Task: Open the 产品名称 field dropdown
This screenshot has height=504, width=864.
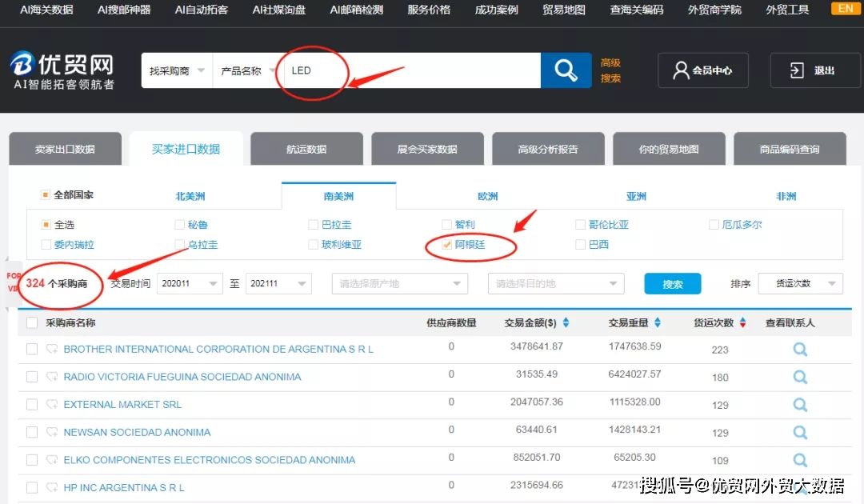Action: coord(248,70)
